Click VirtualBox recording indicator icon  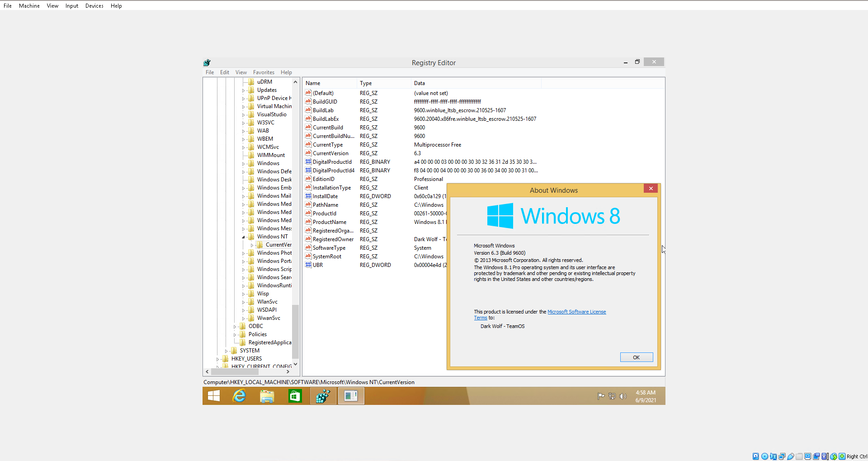click(816, 456)
